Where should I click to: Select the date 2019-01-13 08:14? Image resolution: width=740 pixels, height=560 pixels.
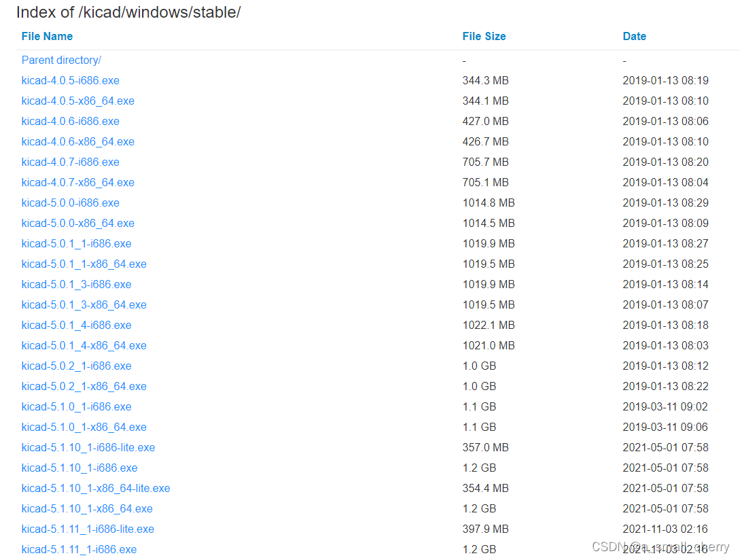click(x=665, y=284)
